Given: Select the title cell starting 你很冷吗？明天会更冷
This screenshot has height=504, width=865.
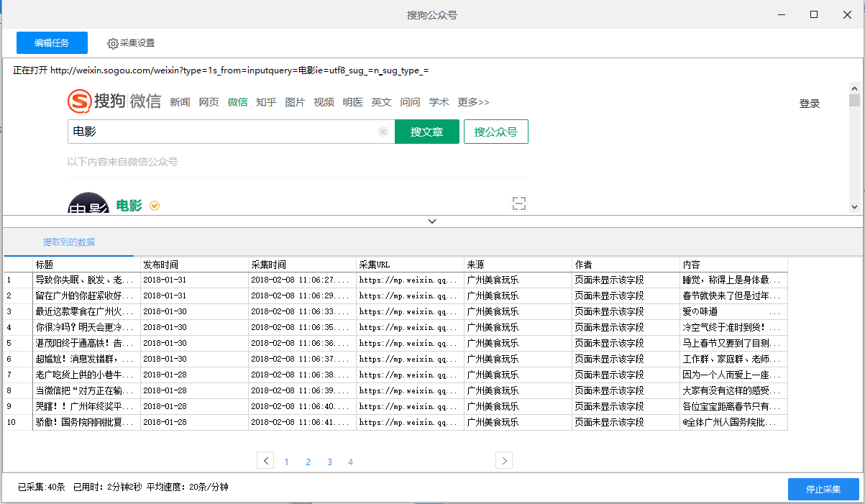Looking at the screenshot, I should click(x=86, y=327).
